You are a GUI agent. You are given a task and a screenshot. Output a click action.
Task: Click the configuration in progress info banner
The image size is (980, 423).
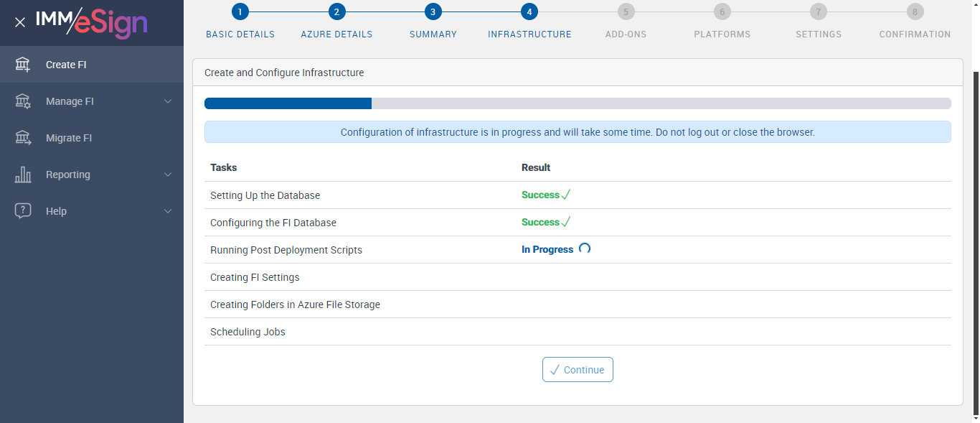[578, 132]
